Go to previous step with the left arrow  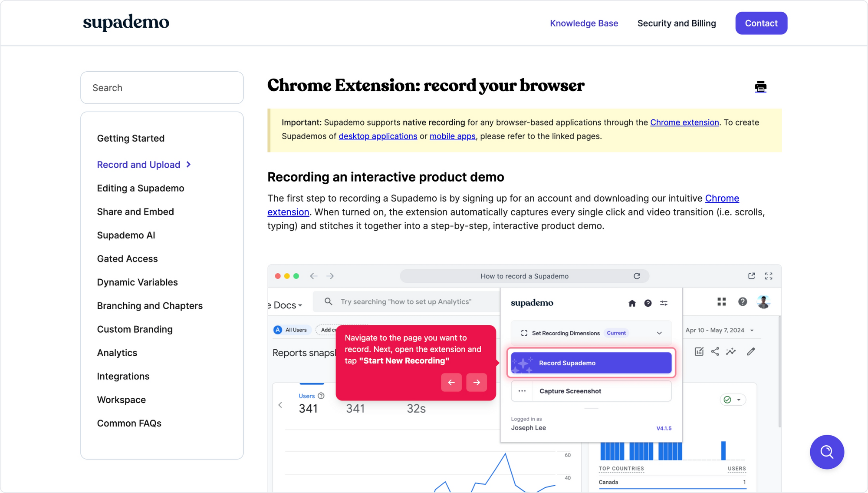[x=451, y=382]
